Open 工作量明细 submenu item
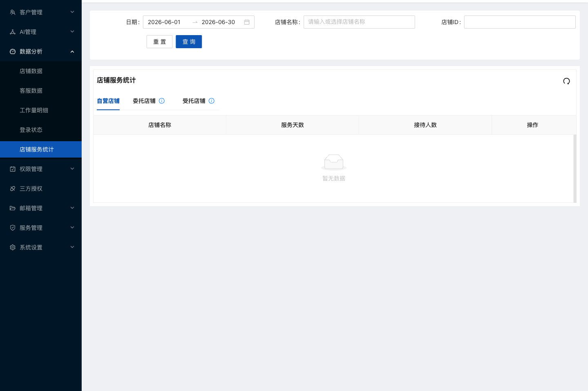The height and width of the screenshot is (391, 588). tap(41, 110)
